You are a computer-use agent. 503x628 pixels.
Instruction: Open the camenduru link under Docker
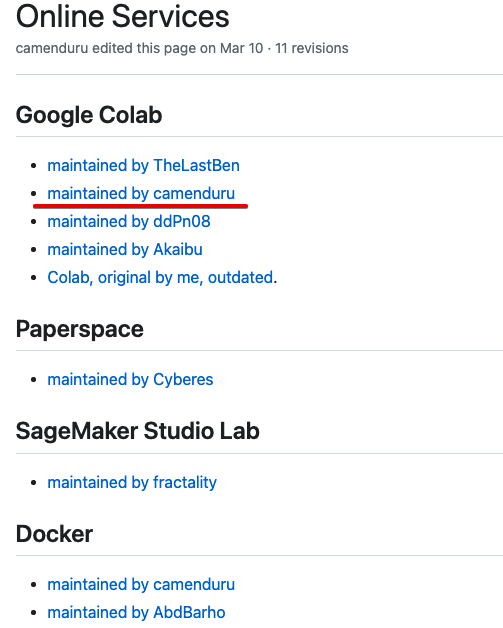click(141, 585)
